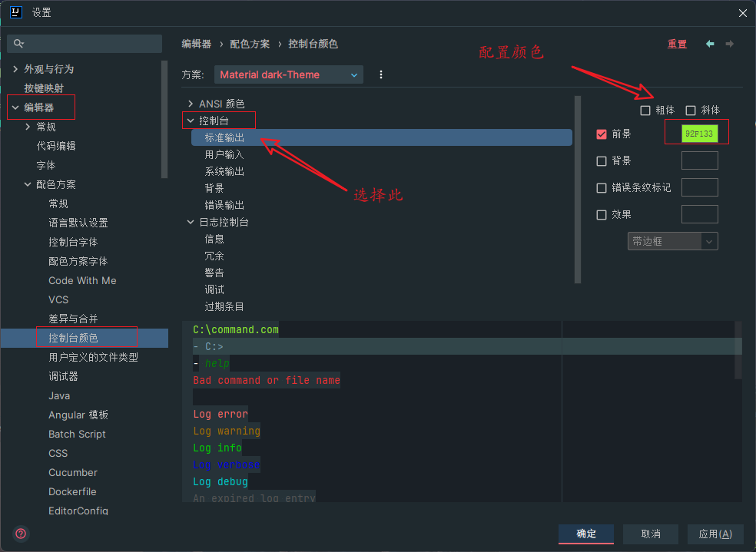The image size is (756, 552).
Task: Expand the ANSI 颜色 section
Action: (x=190, y=103)
